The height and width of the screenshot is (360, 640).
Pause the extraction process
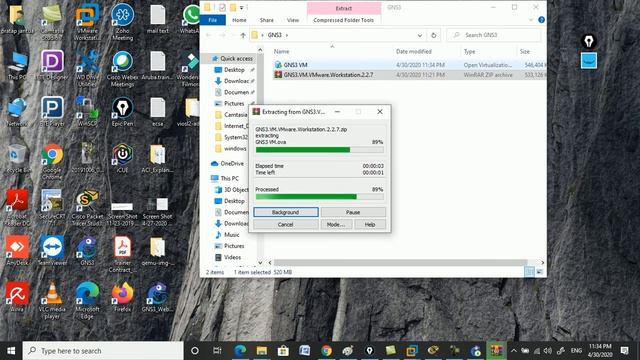(x=353, y=212)
